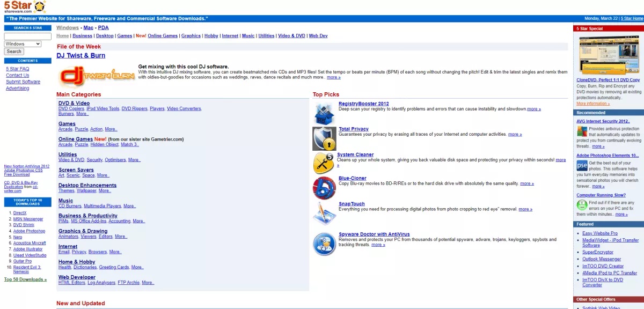Switch to the Mac platform tab
Viewport: 644px width, 309px height.
88,27
